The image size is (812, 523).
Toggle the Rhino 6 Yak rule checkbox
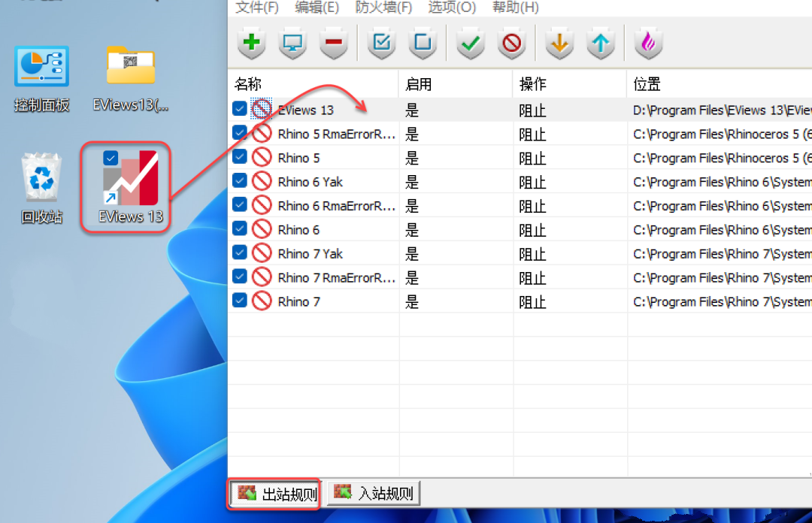(x=240, y=180)
